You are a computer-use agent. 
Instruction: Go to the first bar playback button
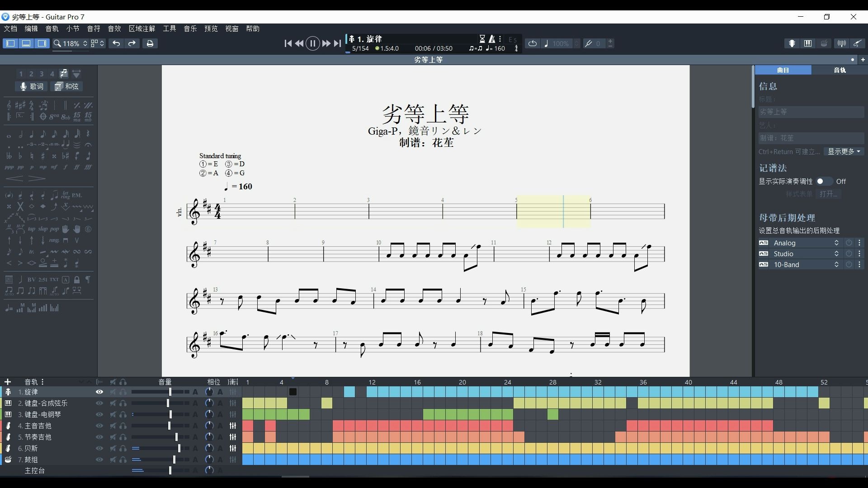tap(288, 43)
